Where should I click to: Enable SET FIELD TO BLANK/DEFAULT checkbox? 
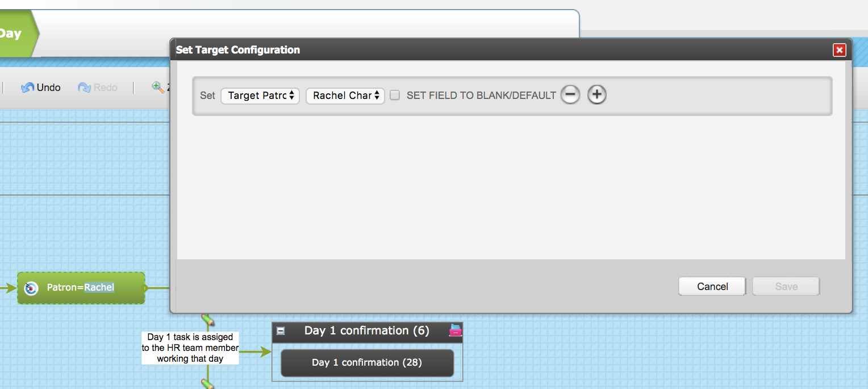[395, 96]
